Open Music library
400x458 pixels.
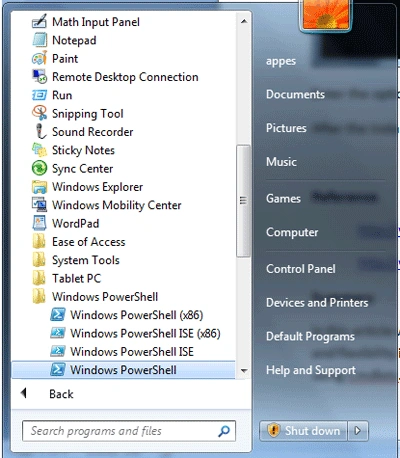pyautogui.click(x=281, y=162)
